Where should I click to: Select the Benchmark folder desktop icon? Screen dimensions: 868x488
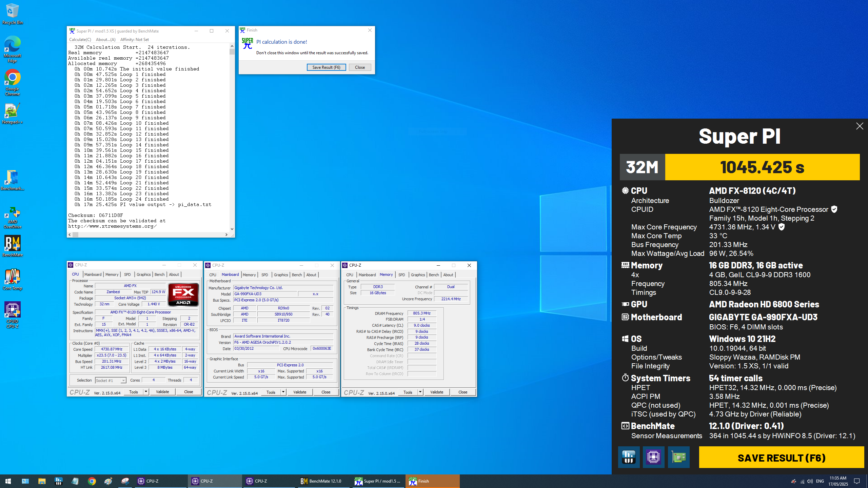pyautogui.click(x=12, y=180)
